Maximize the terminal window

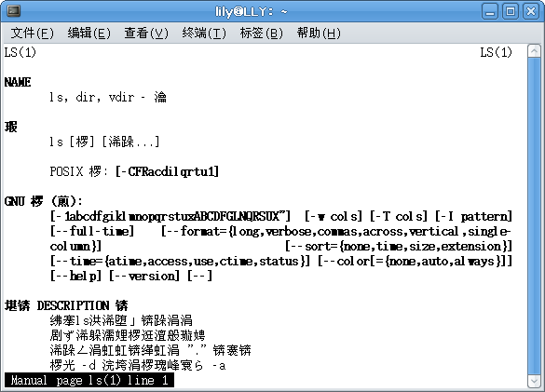click(511, 11)
